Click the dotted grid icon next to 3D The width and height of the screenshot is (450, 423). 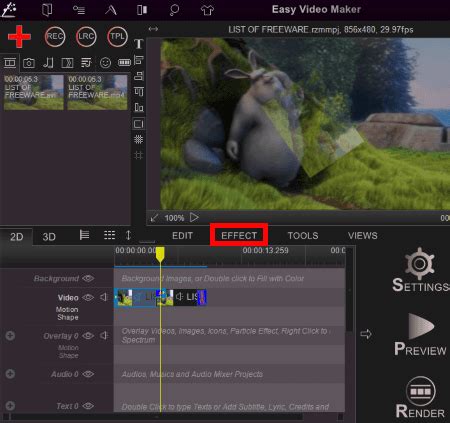109,235
